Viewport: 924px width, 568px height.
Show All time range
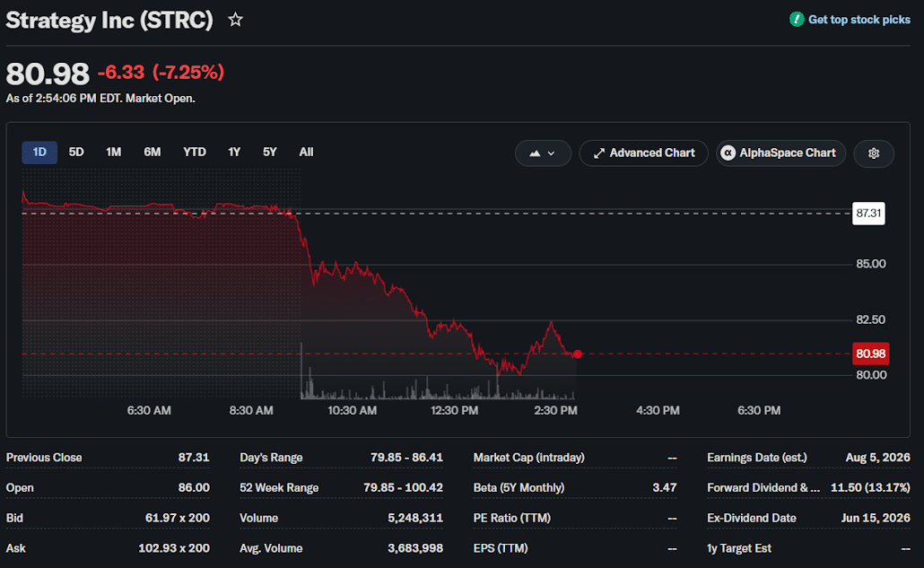tap(306, 152)
